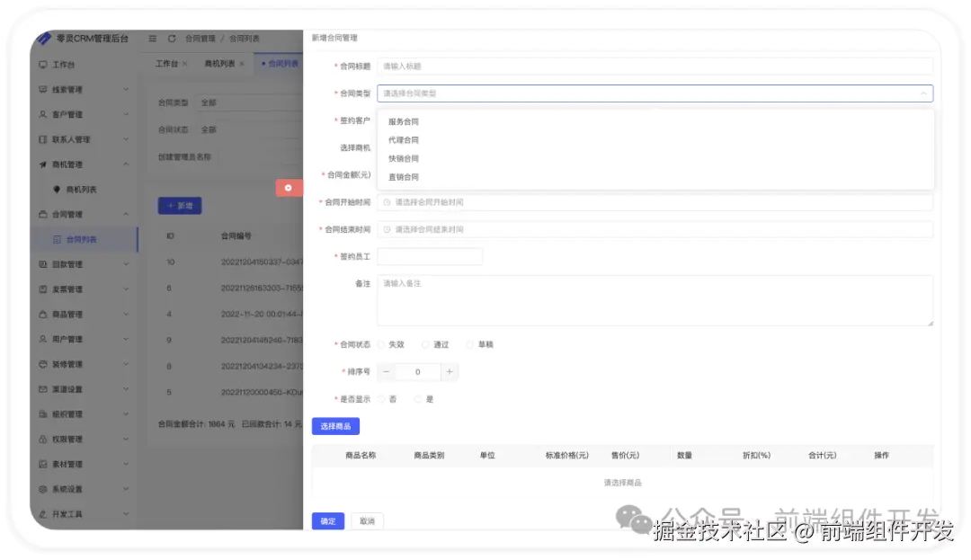Switch to the 商机列表 tab

221,64
